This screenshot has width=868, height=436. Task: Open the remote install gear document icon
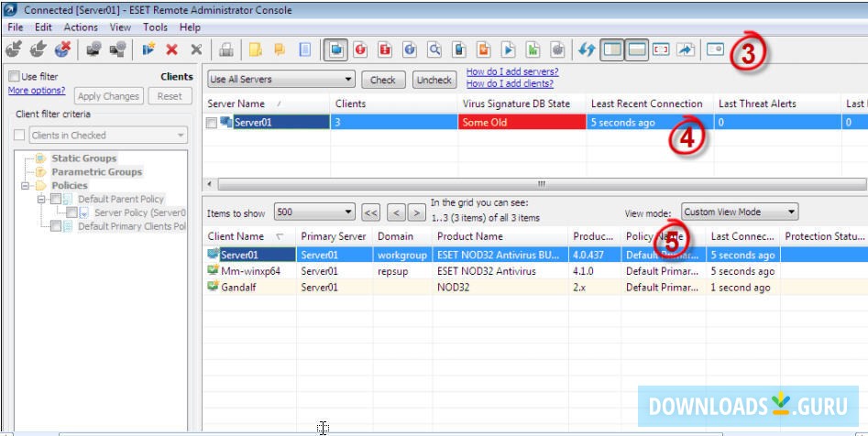[x=557, y=49]
